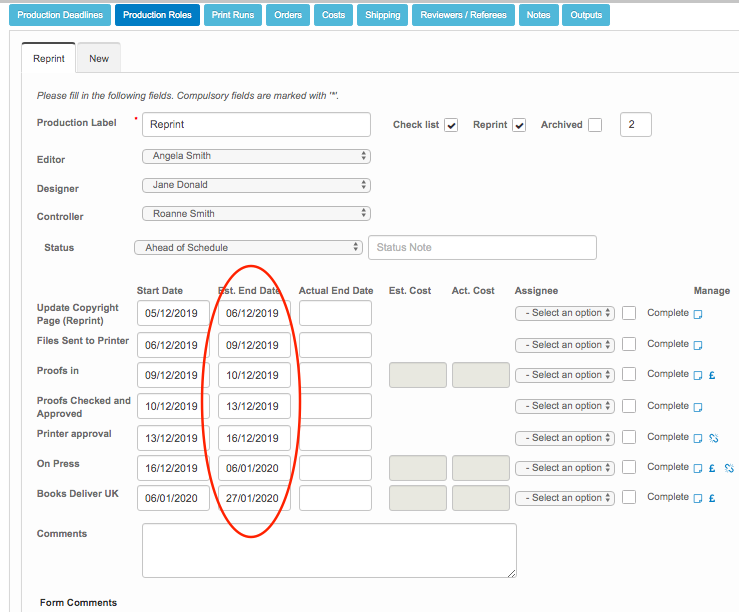Choose assignee for On Press
The width and height of the screenshot is (739, 612).
click(x=565, y=468)
